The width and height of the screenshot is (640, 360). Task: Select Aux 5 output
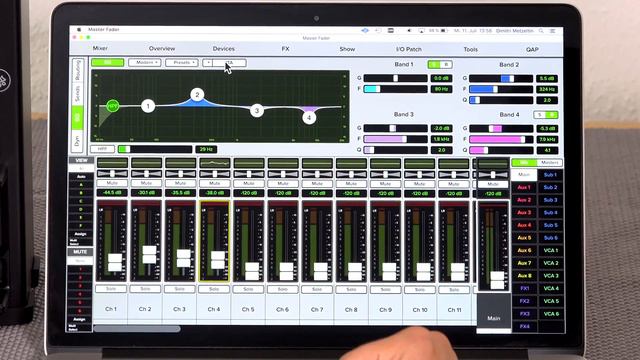tap(524, 238)
